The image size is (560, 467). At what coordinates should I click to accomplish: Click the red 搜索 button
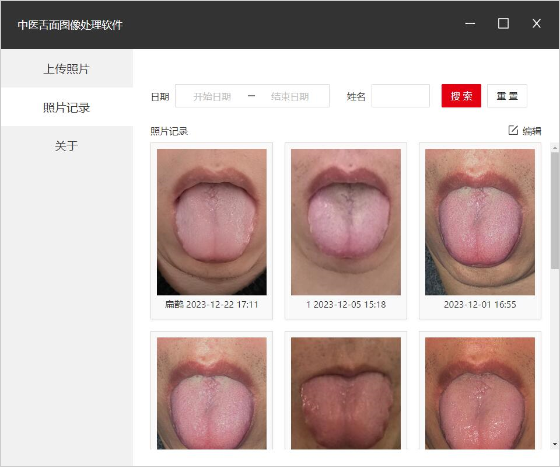[x=461, y=96]
